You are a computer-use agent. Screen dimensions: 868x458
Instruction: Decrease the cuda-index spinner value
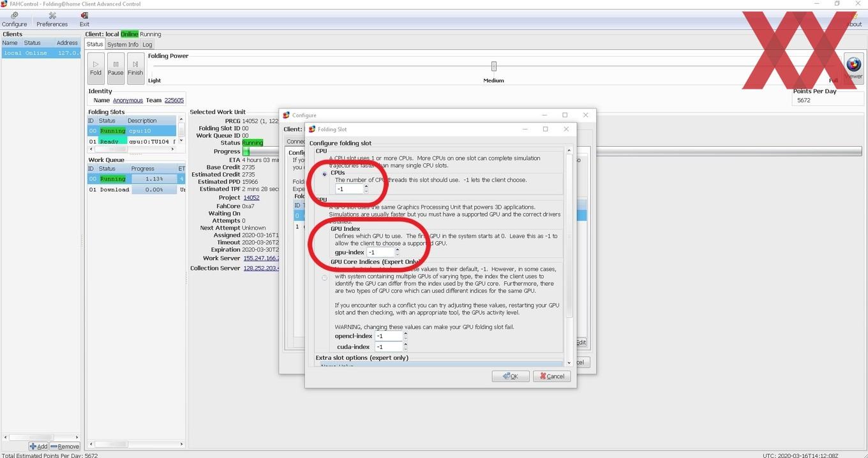(x=405, y=349)
